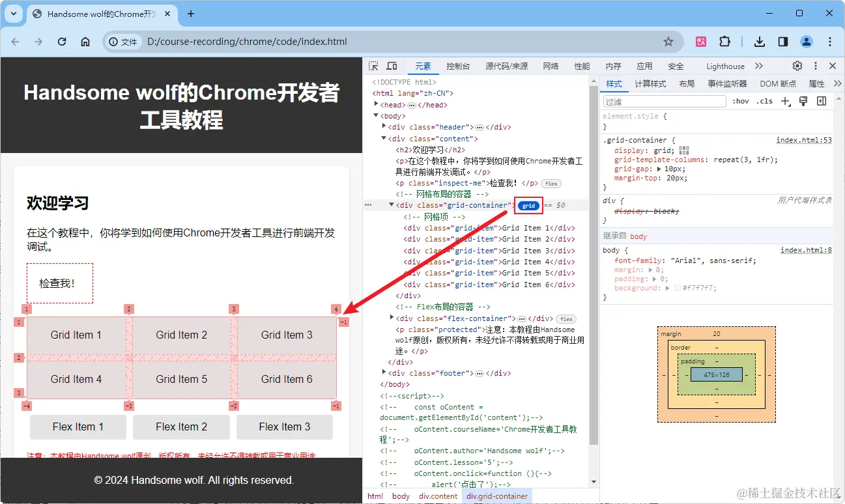The width and height of the screenshot is (845, 504).
Task: Open the 布局 styles tab
Action: pyautogui.click(x=687, y=83)
